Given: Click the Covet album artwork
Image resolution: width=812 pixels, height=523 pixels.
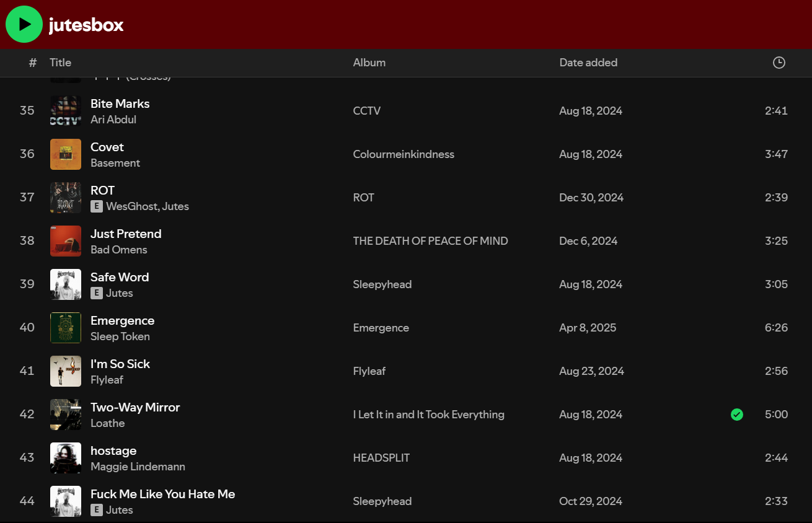Looking at the screenshot, I should (x=66, y=154).
